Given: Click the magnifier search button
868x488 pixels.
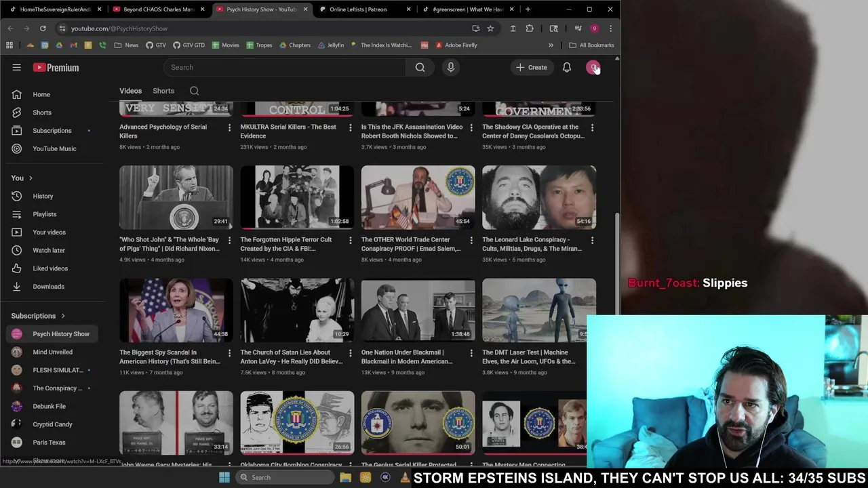Looking at the screenshot, I should click(420, 67).
